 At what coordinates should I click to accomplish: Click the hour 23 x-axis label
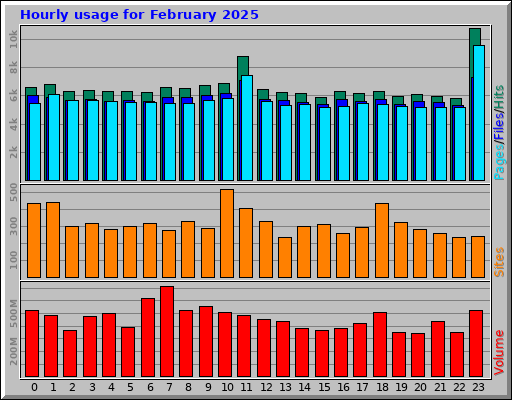click(478, 387)
